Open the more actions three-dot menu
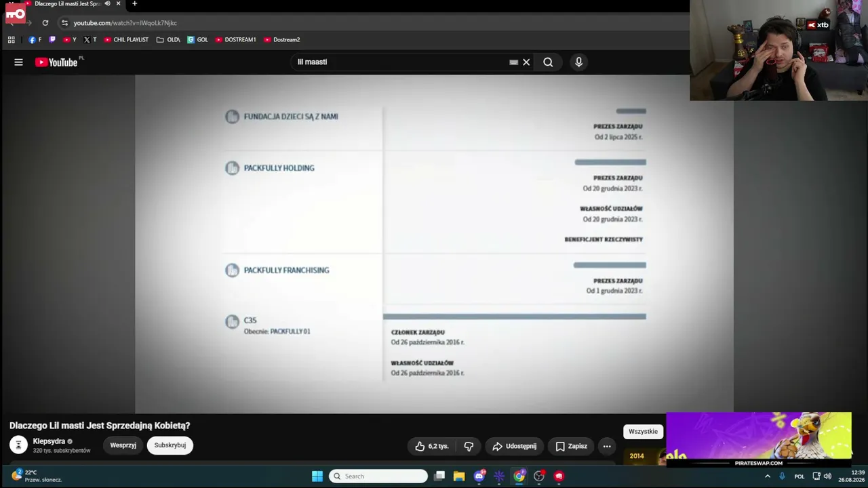This screenshot has width=868, height=488. [x=607, y=446]
